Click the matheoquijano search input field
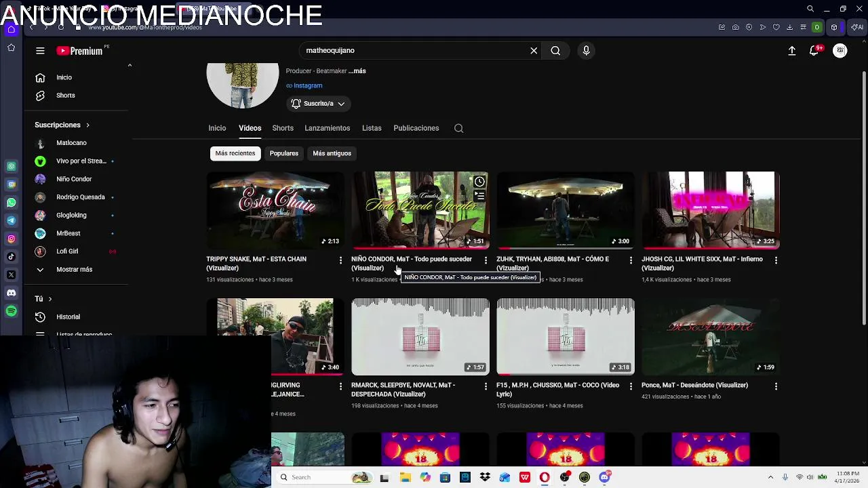The width and height of the screenshot is (868, 488). 414,50
